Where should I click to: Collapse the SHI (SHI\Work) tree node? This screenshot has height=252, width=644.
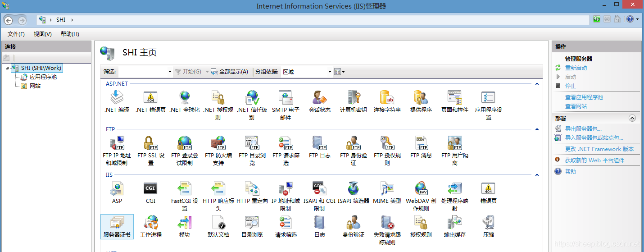coord(7,68)
